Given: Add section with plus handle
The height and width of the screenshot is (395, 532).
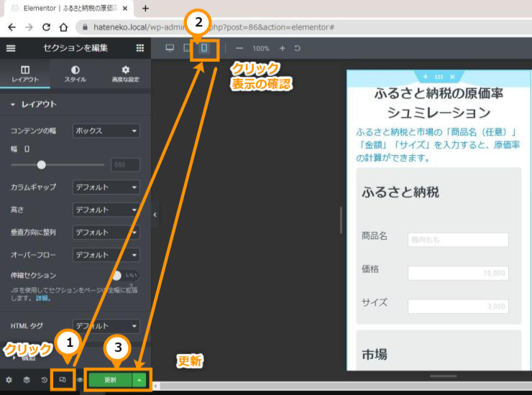Looking at the screenshot, I should click(x=425, y=77).
